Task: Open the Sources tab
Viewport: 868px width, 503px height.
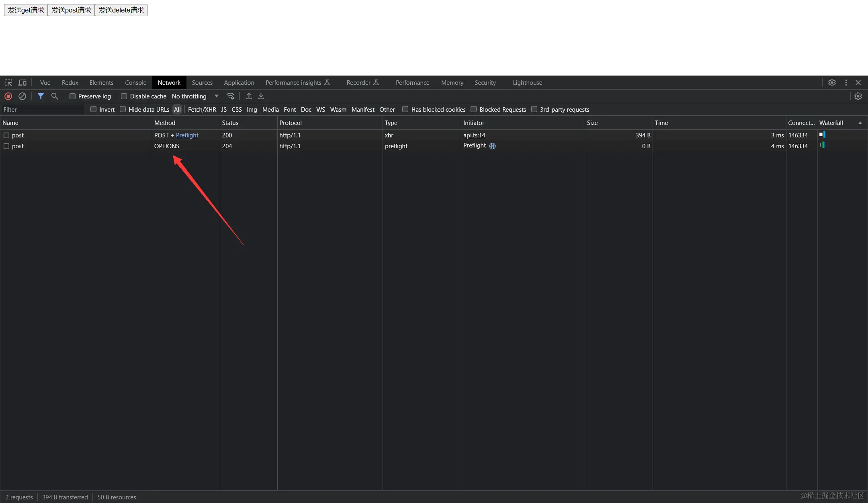Action: pos(202,83)
